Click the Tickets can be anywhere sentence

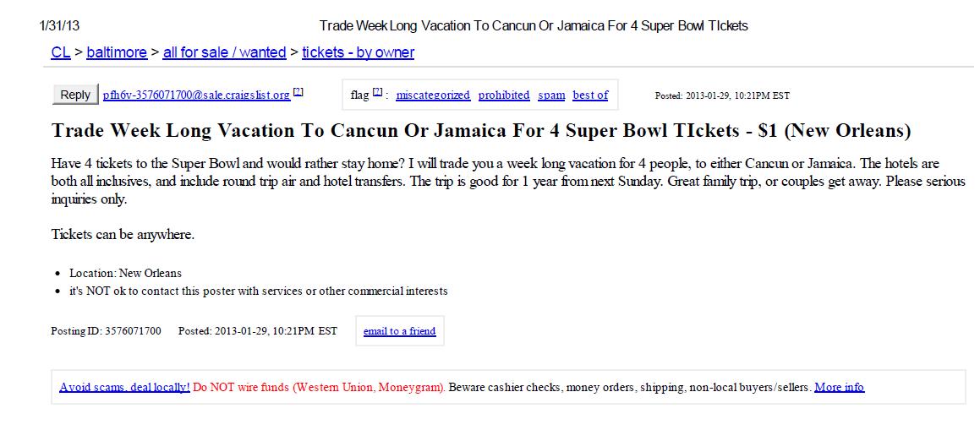click(123, 236)
